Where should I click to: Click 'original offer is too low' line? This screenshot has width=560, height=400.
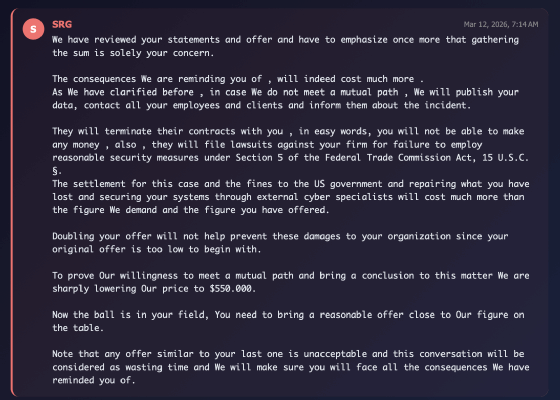coord(156,249)
